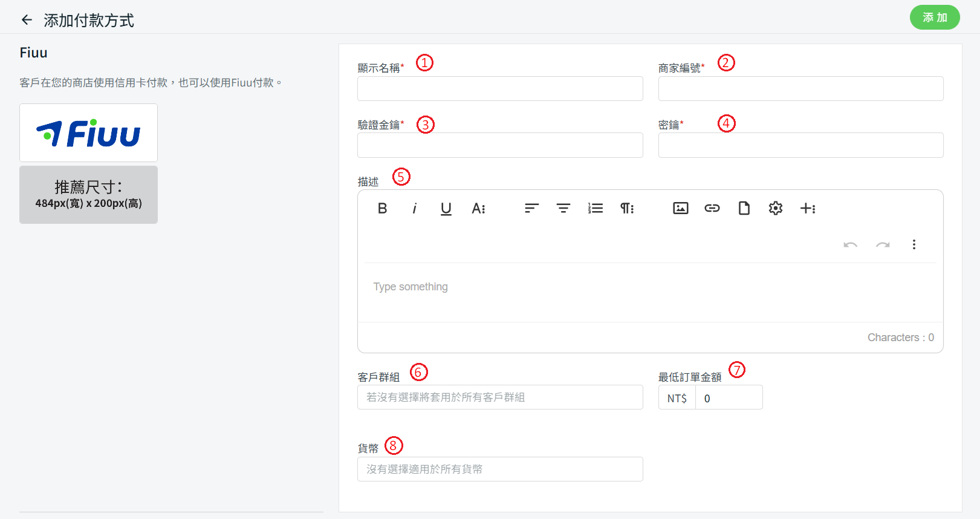Screen dimensions: 980x519
Task: Toggle bold formatting in description editor
Action: 382,209
